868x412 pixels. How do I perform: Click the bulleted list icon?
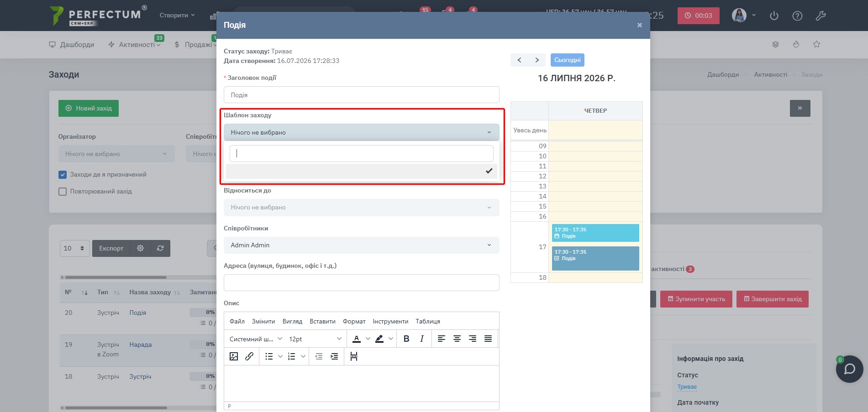click(x=269, y=356)
